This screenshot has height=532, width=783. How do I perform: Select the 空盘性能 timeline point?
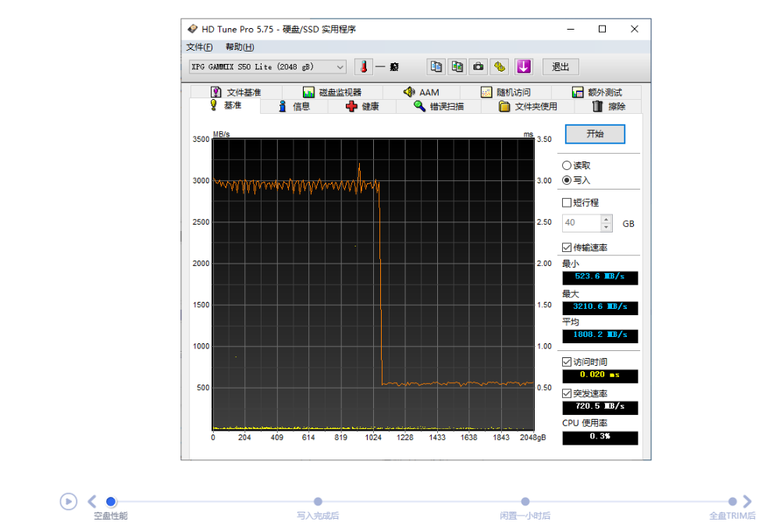click(111, 502)
